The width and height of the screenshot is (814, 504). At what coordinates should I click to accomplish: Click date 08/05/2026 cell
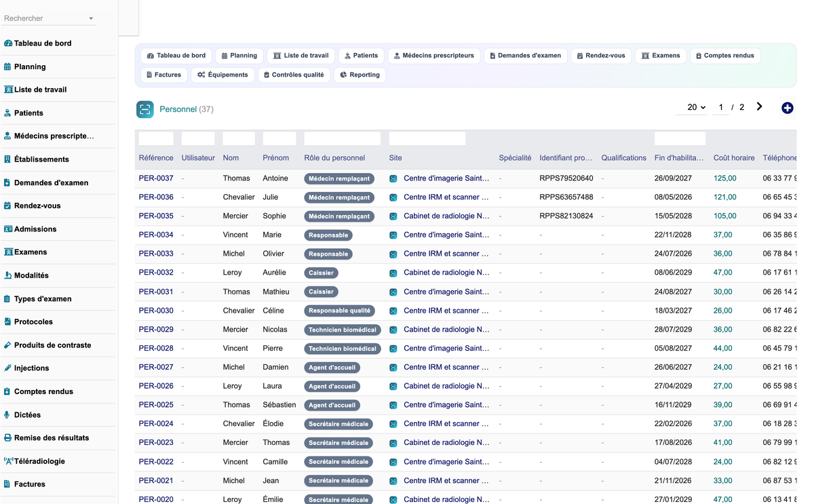pos(673,197)
